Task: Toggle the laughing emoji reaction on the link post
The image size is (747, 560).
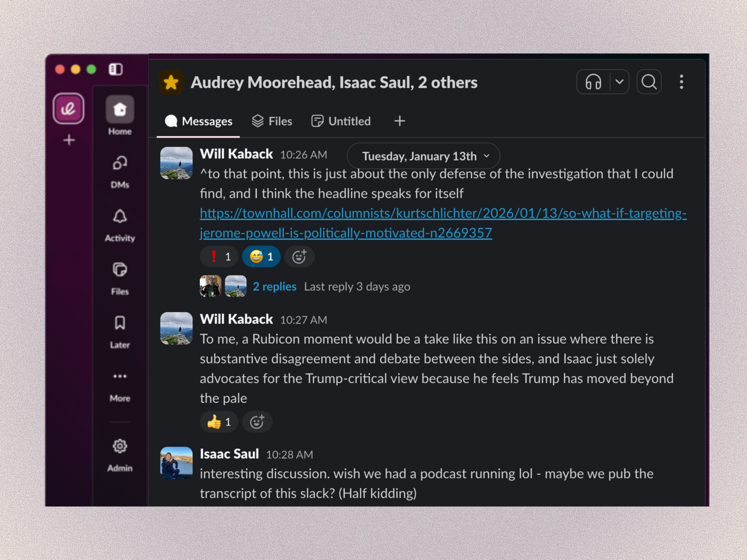Action: pos(261,256)
